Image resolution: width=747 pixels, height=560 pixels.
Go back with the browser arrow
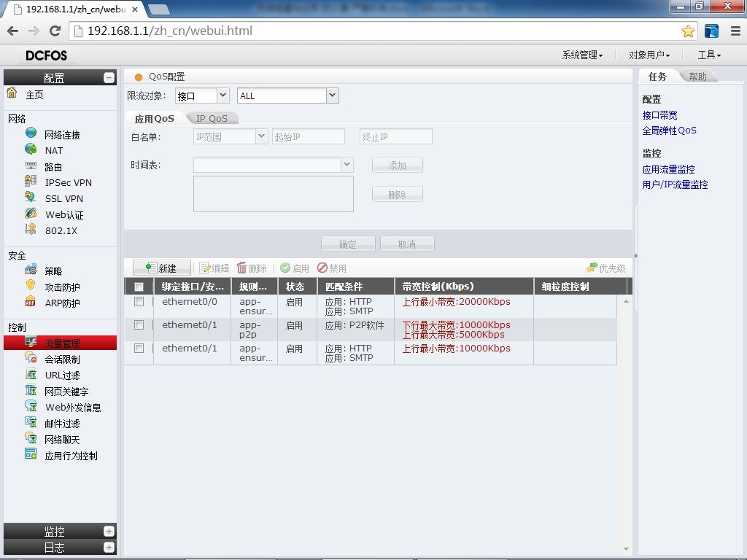click(13, 31)
